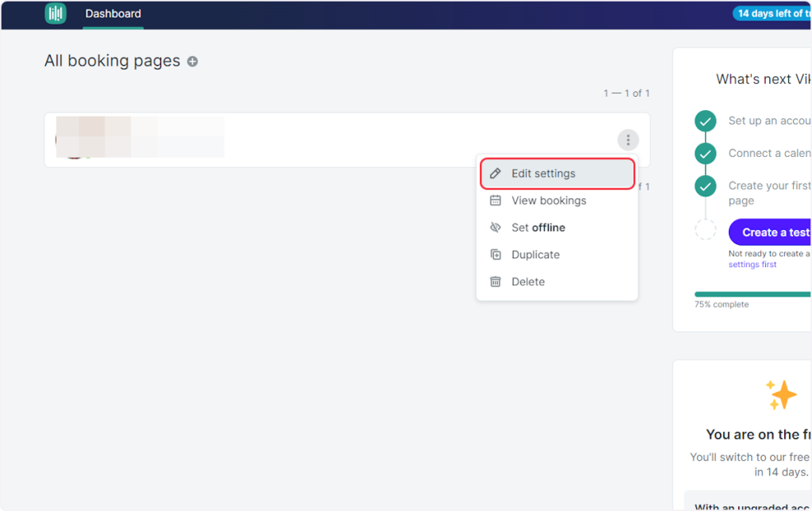Click the Create your first page checkmark
This screenshot has width=812, height=511.
705,186
